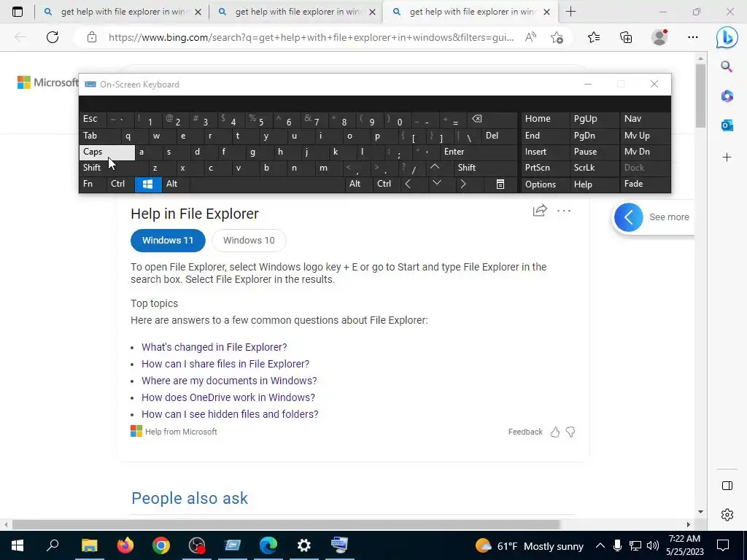Click Options key on On-Screen Keyboard
Screen dimensions: 747x560
545,184
